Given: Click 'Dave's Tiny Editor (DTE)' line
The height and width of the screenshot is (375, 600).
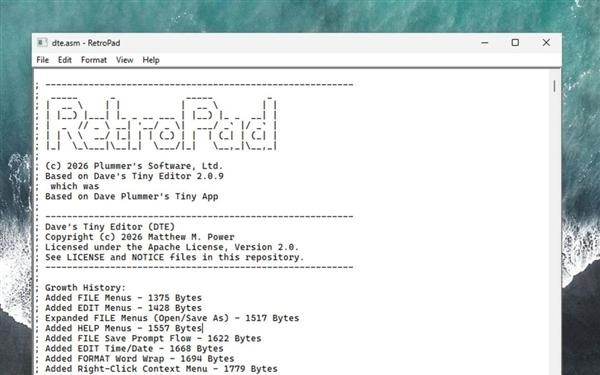Looking at the screenshot, I should (110, 227).
